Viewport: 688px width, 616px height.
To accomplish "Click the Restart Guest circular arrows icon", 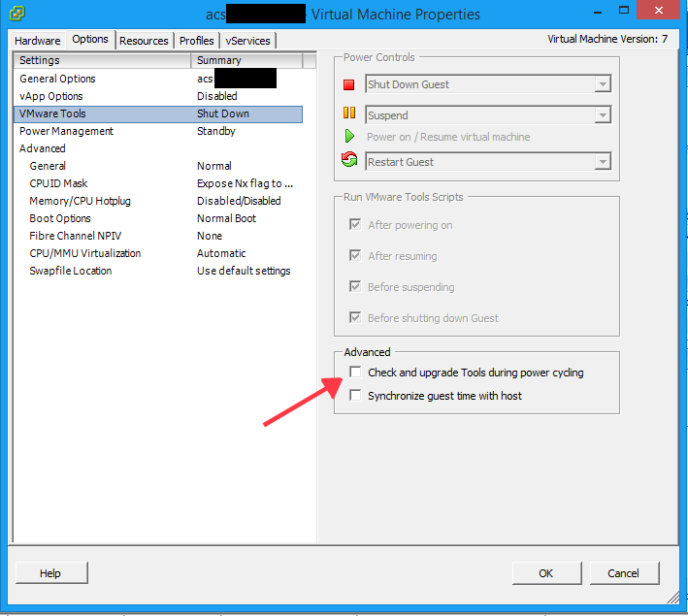I will click(x=349, y=159).
